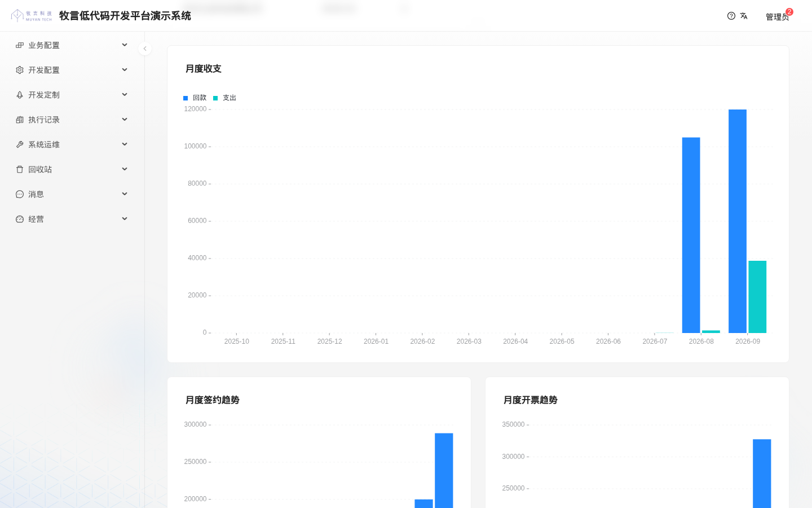Image resolution: width=812 pixels, height=508 pixels.
Task: Click the 消息 chat bubble icon
Action: (20, 194)
